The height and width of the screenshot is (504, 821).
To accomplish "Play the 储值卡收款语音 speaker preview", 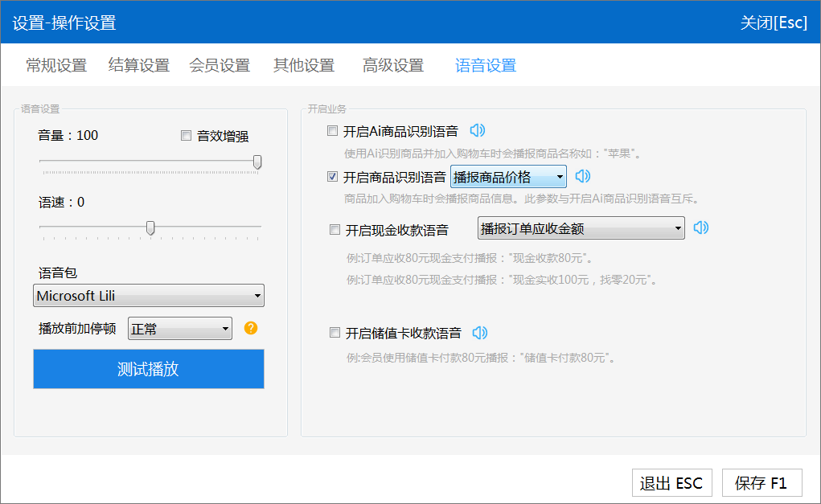I will pyautogui.click(x=480, y=333).
